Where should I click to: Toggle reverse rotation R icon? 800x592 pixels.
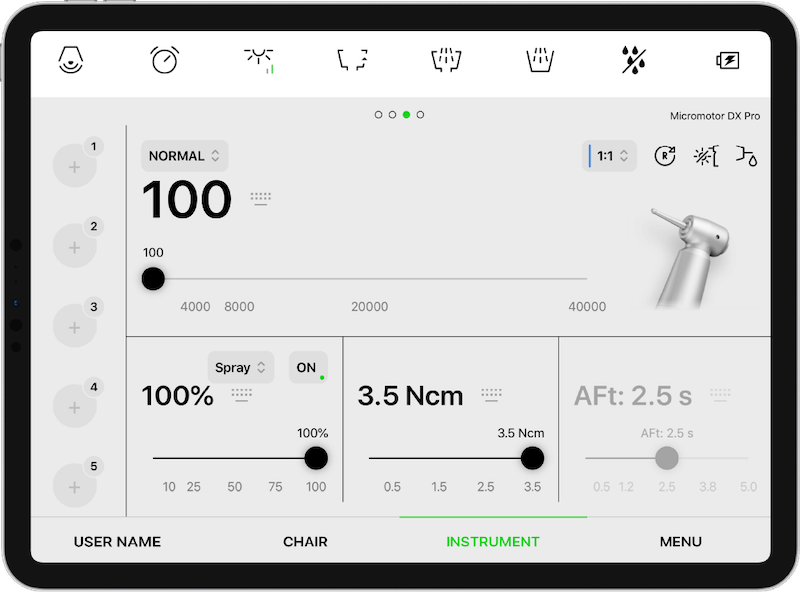pyautogui.click(x=665, y=156)
